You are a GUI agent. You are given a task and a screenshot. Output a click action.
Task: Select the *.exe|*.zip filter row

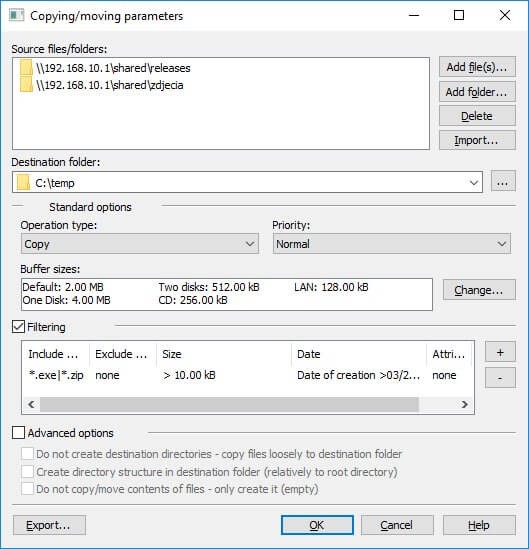247,375
